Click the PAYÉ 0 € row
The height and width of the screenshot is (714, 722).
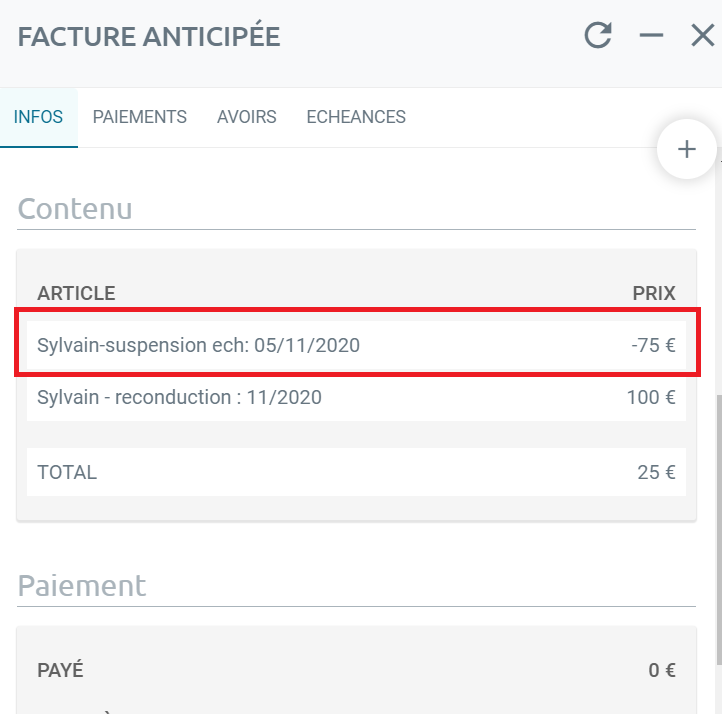click(x=356, y=670)
